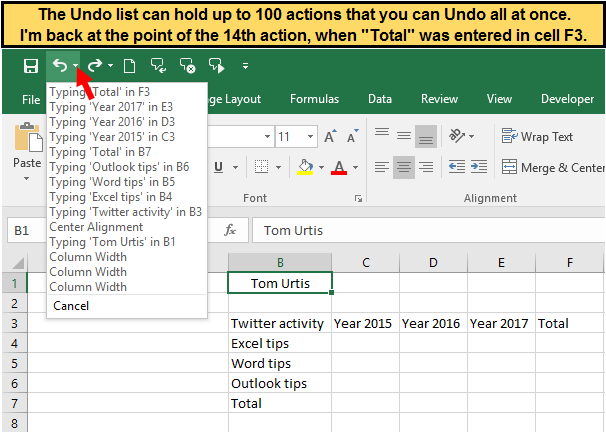Screen dimensions: 606x433
Task: Open Fill Color dropdown arrow
Action: (322, 167)
